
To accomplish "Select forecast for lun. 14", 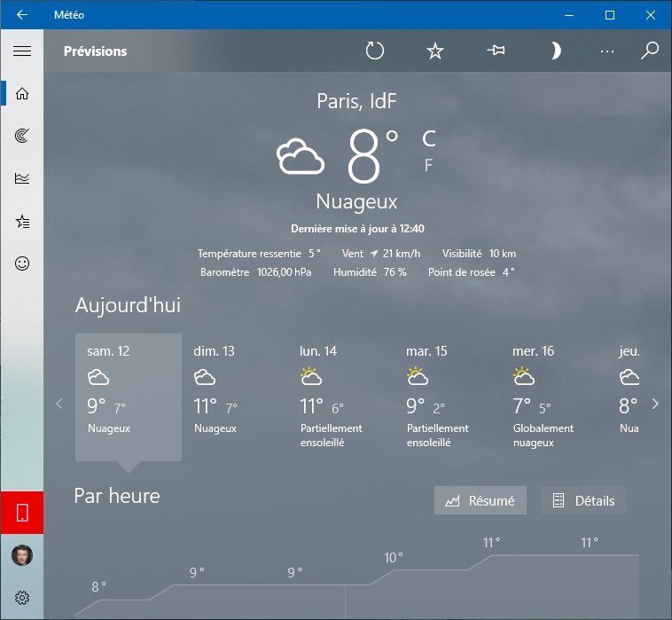I will (340, 396).
